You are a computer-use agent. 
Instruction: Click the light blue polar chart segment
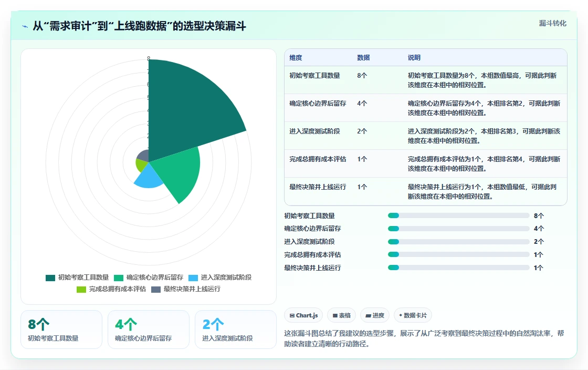pyautogui.click(x=149, y=178)
